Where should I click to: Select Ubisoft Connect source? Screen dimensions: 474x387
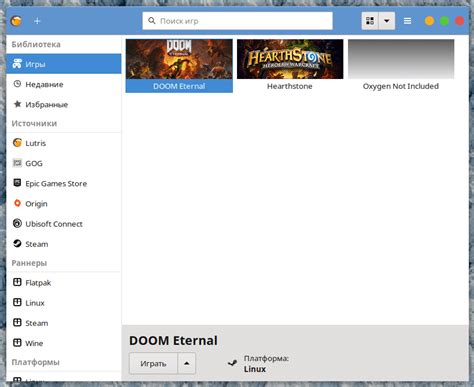[64, 224]
